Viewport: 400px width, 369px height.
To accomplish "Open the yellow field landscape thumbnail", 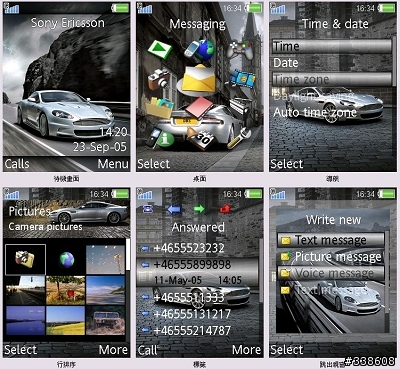I will point(66,321).
